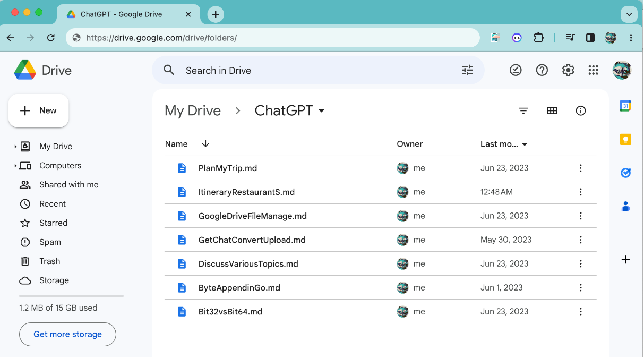Toggle the browser side panel
This screenshot has height=358, width=644.
click(x=590, y=38)
